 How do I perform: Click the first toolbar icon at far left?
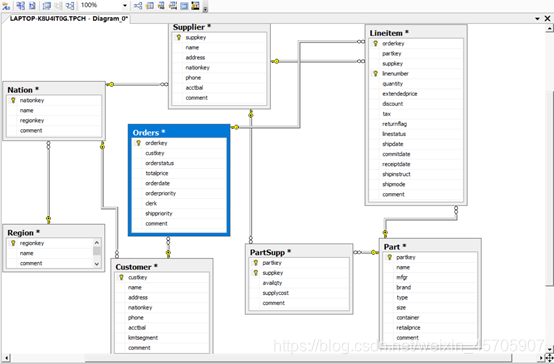pyautogui.click(x=6, y=6)
